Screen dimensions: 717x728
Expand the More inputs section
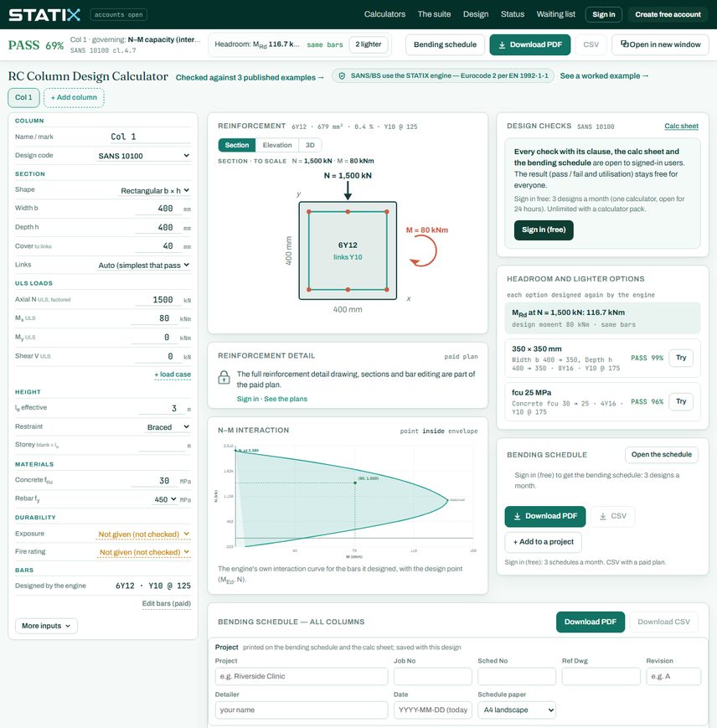(x=46, y=626)
